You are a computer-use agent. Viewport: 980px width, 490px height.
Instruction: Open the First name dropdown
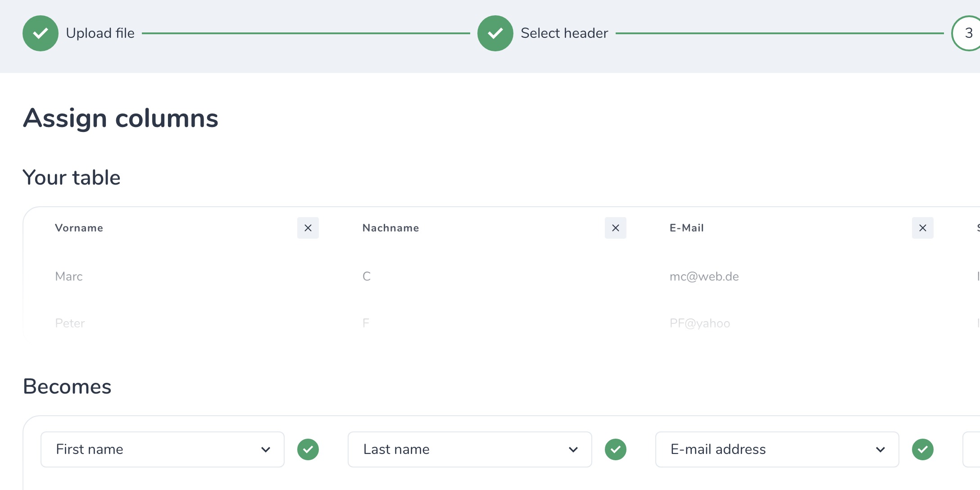click(163, 449)
